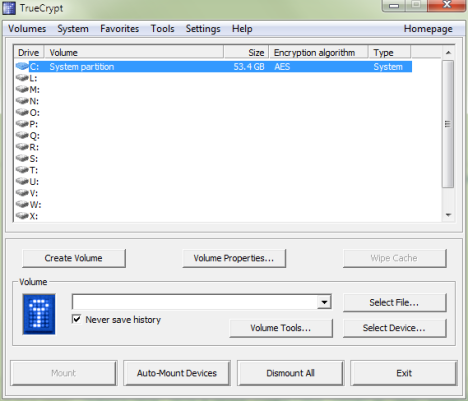Uncheck Never save history checkbox
Screen dimensions: 468x401
(x=77, y=319)
